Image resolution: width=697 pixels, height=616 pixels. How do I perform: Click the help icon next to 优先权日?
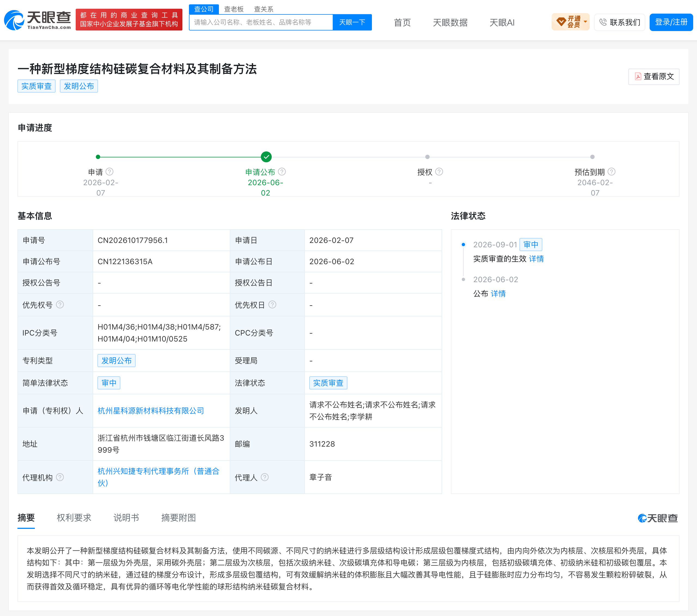coord(273,304)
